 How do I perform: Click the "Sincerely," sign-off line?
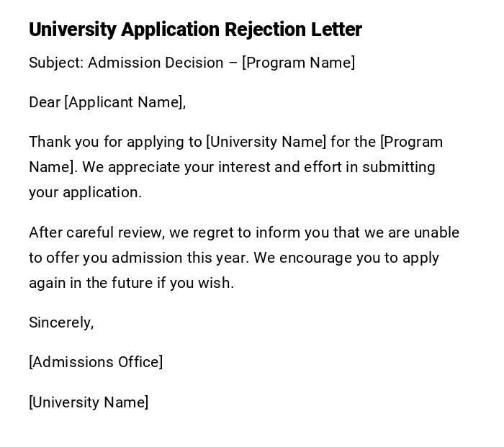(x=61, y=322)
